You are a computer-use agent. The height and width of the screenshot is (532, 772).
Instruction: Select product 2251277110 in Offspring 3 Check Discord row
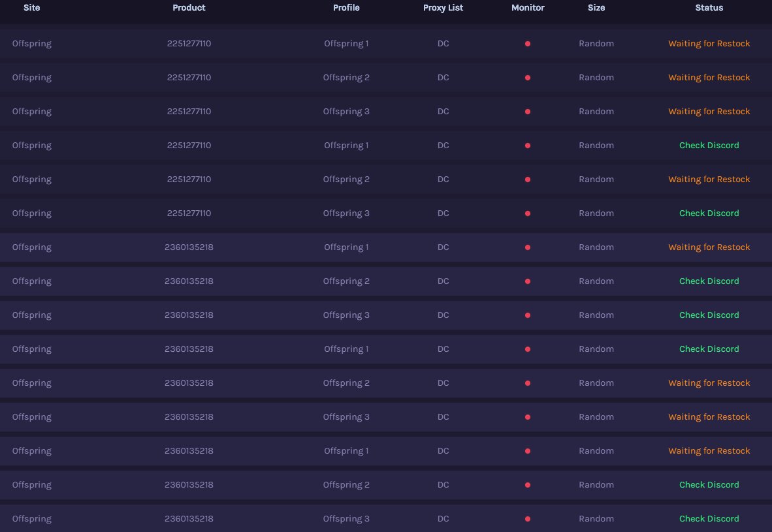(x=189, y=213)
